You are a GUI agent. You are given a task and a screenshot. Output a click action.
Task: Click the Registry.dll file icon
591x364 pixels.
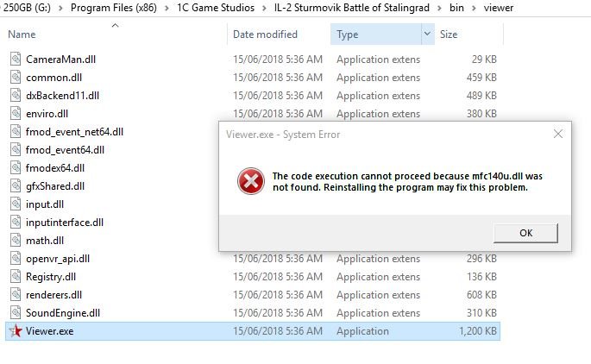coord(16,277)
